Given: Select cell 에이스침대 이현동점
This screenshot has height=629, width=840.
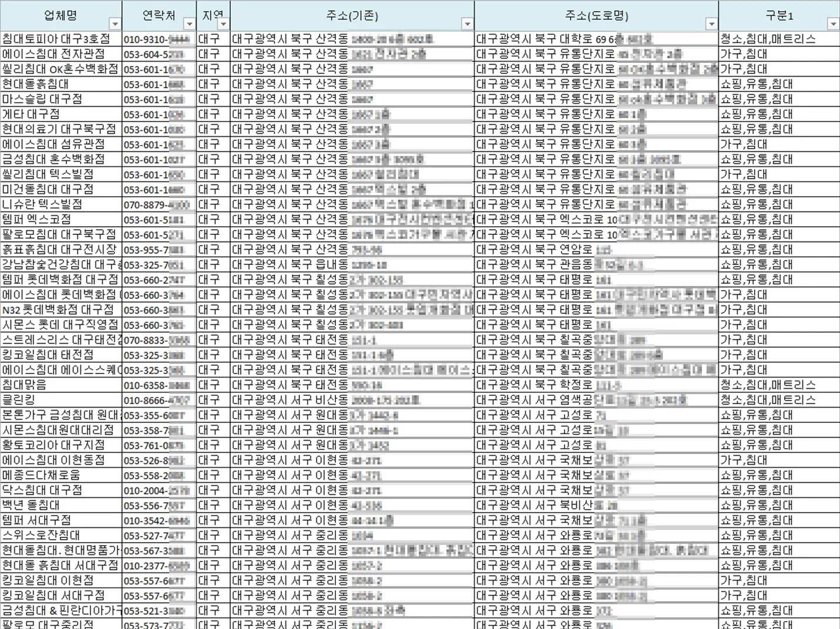Looking at the screenshot, I should pyautogui.click(x=61, y=460).
